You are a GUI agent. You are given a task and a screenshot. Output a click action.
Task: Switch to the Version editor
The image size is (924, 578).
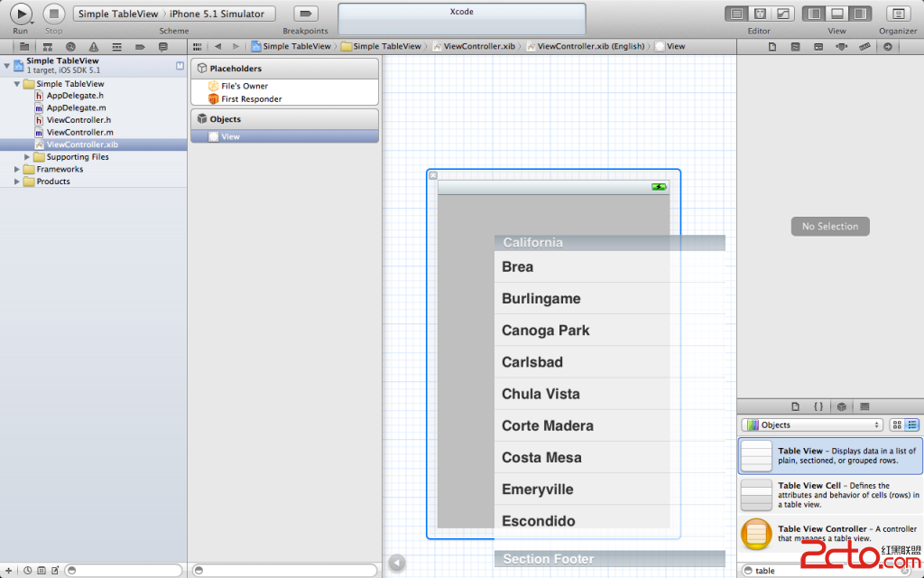[x=783, y=14]
